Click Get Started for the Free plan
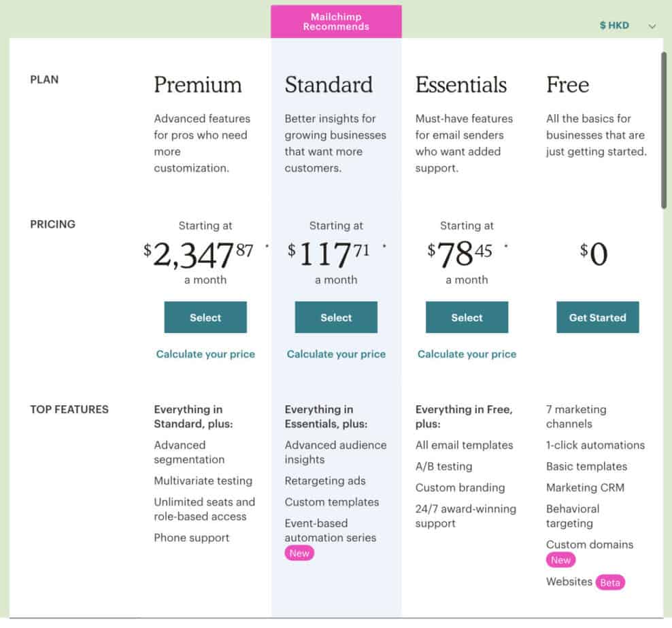This screenshot has height=628, width=672. [x=597, y=317]
